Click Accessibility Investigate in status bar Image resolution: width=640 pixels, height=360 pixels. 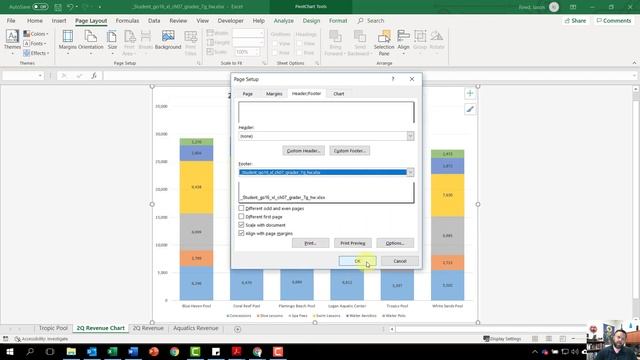(42, 339)
